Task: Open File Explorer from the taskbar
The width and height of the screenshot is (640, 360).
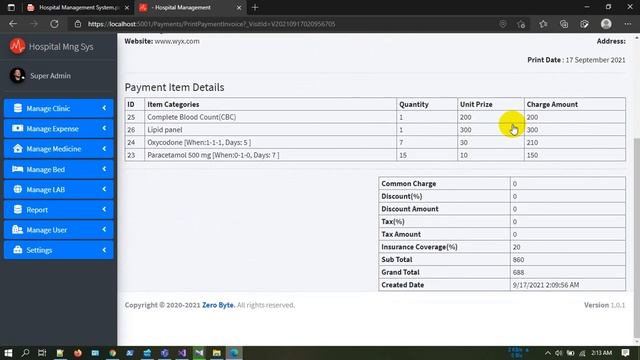Action: pos(217,353)
